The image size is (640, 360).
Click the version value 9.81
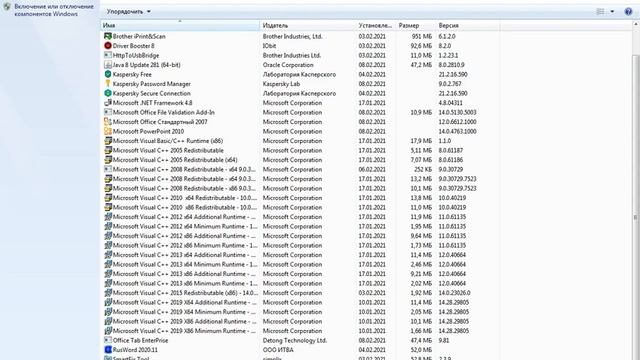click(x=444, y=340)
